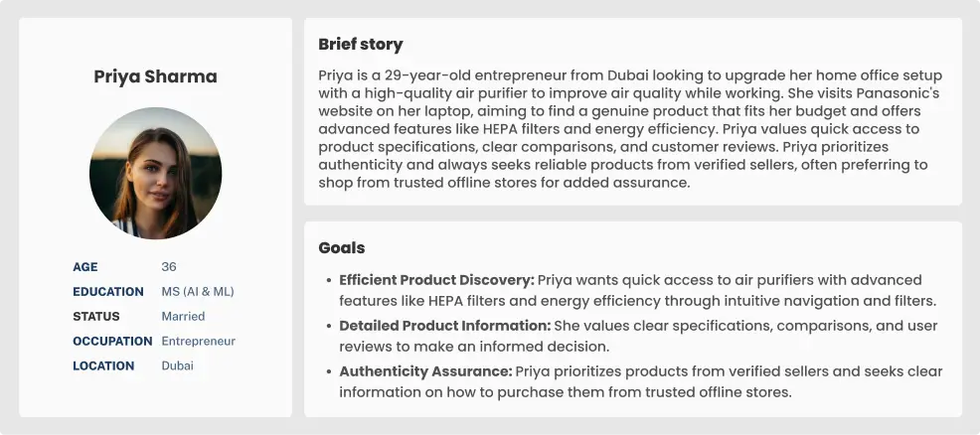Select the Dubai location value
Screen dimensions: 980x435
click(178, 366)
